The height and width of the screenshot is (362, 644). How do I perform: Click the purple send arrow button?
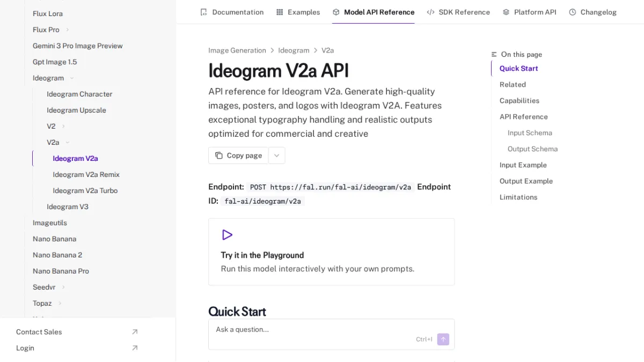coord(443,339)
